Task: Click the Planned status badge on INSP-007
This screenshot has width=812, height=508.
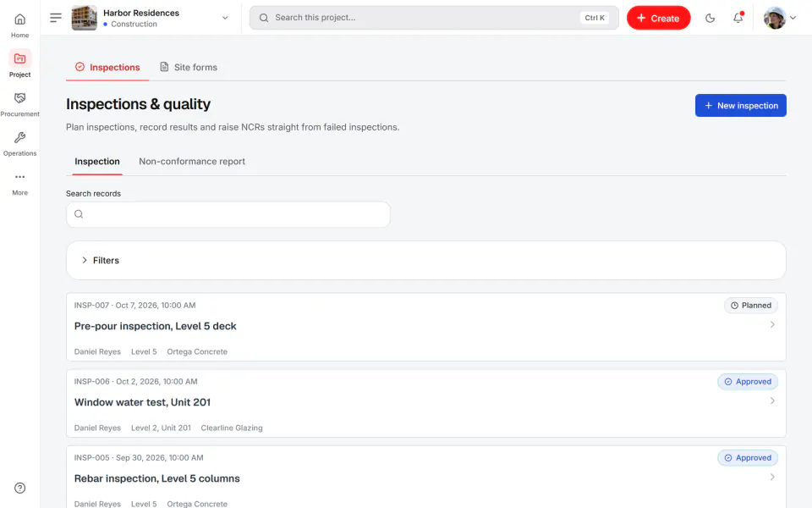Action: (751, 306)
